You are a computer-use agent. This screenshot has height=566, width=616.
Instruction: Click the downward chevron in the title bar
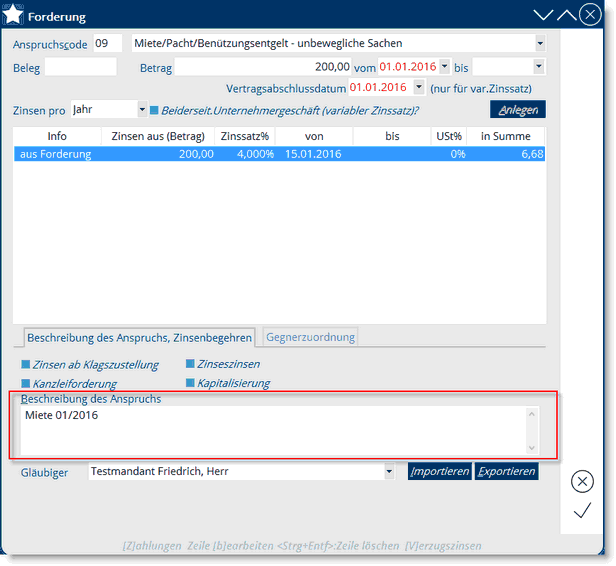click(543, 15)
